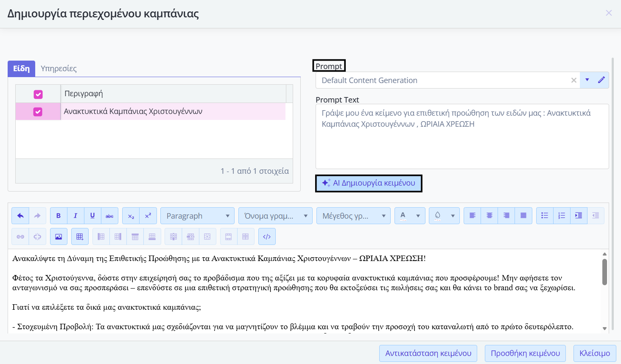Toggle bold formatting
621x364 pixels.
pyautogui.click(x=59, y=216)
